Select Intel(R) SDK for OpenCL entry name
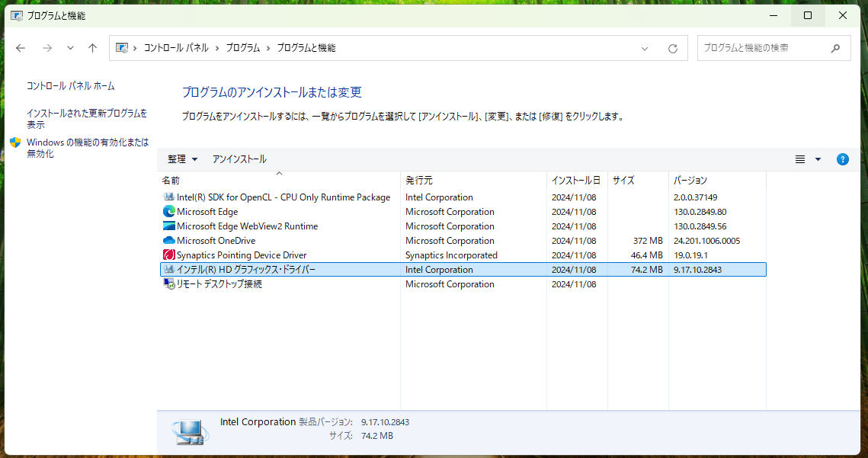This screenshot has height=458, width=868. (x=283, y=197)
